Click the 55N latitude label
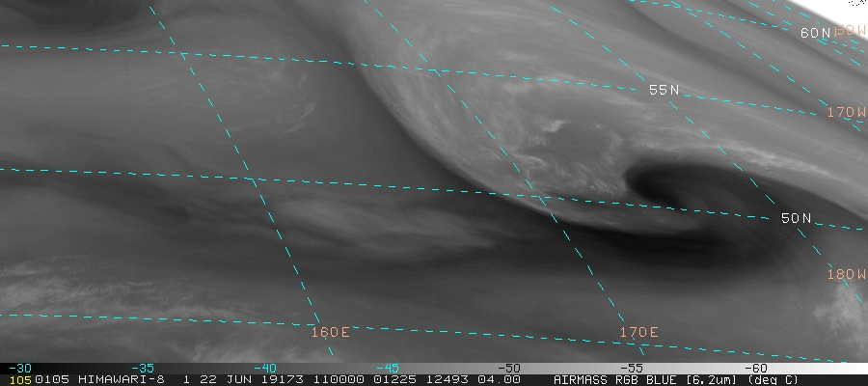 [665, 90]
